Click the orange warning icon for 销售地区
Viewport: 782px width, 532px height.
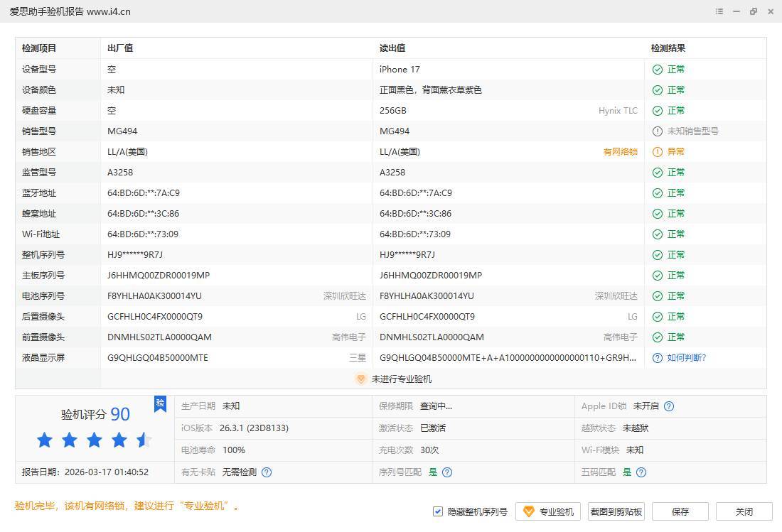[658, 152]
